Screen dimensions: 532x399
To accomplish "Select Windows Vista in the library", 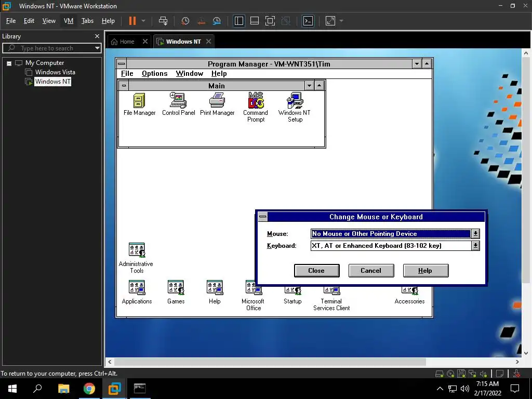I will click(55, 72).
